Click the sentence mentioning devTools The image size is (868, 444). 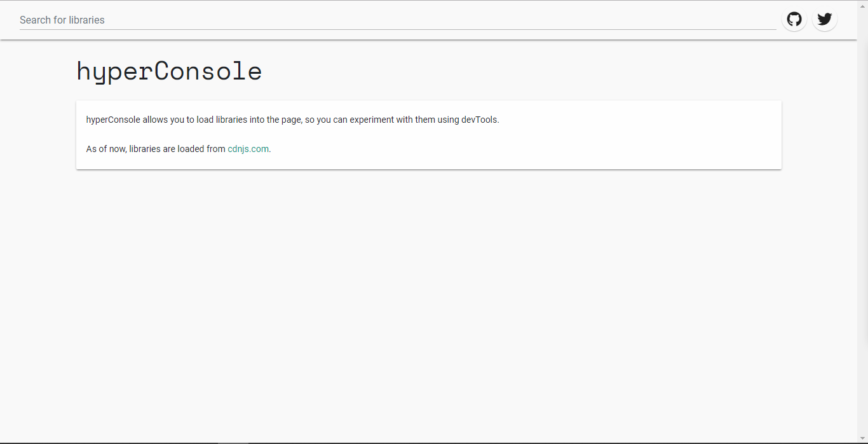click(x=292, y=120)
